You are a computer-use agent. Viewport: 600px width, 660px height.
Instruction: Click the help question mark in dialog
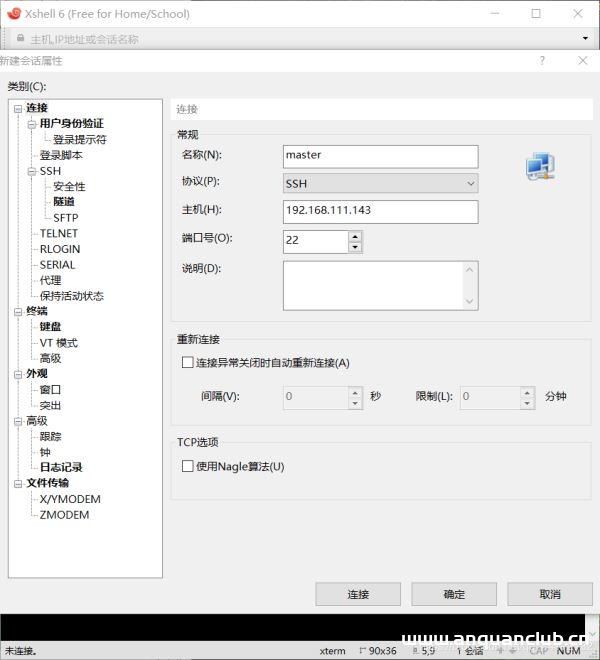click(542, 61)
